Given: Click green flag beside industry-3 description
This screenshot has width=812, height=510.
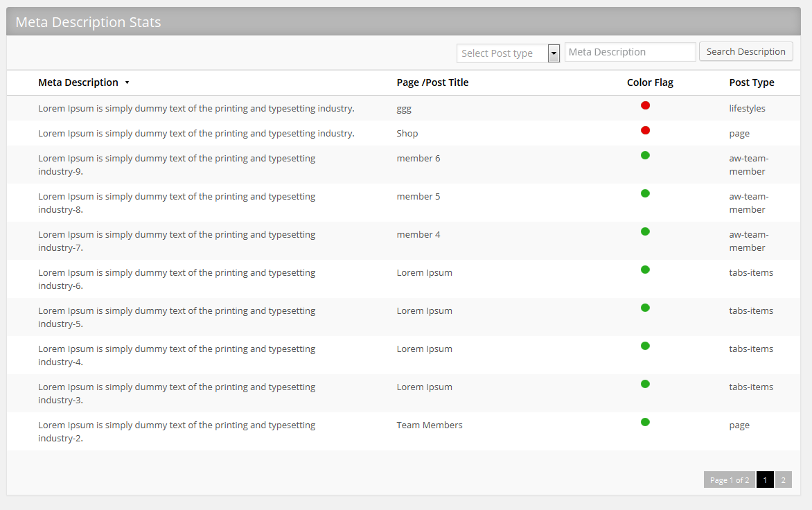Looking at the screenshot, I should tap(645, 384).
